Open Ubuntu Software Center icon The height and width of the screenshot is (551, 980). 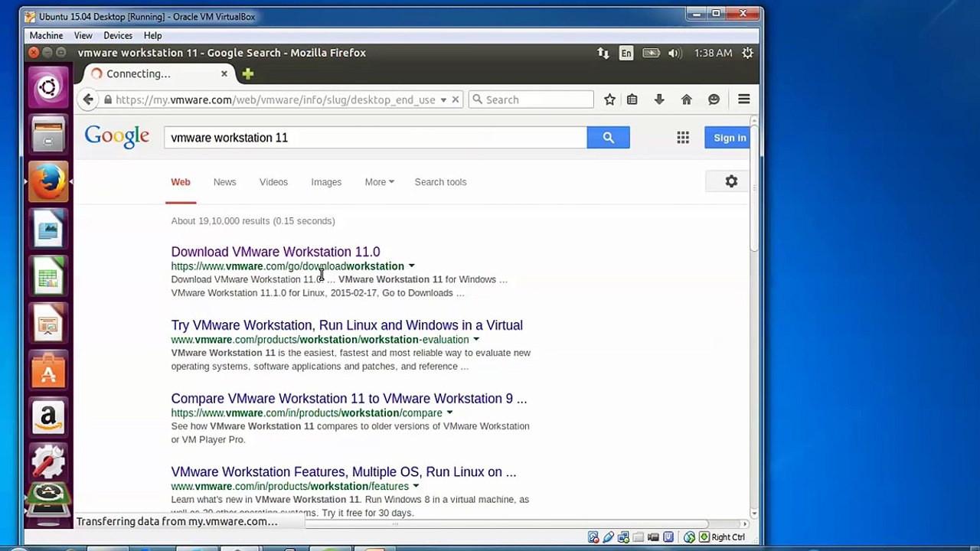[48, 372]
